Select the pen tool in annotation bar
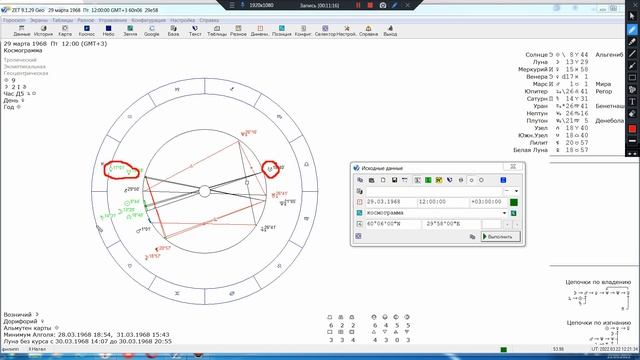This screenshot has width=640, height=360. point(632,29)
